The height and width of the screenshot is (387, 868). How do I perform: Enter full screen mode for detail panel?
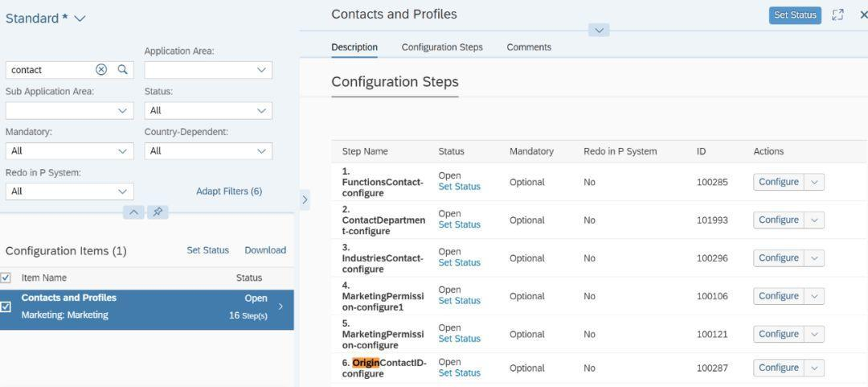pyautogui.click(x=838, y=15)
